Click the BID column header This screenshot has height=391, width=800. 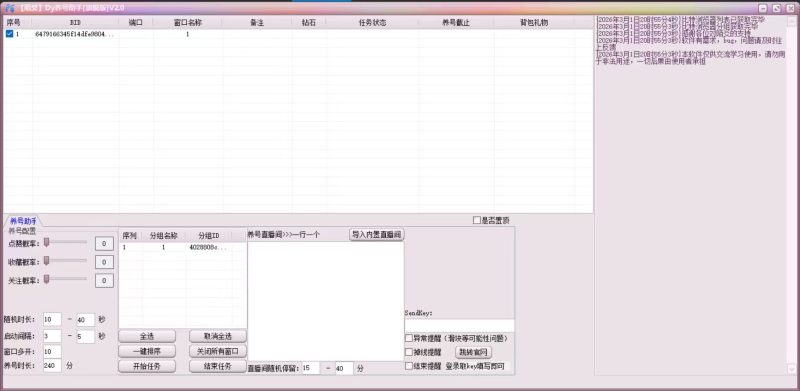pyautogui.click(x=76, y=22)
